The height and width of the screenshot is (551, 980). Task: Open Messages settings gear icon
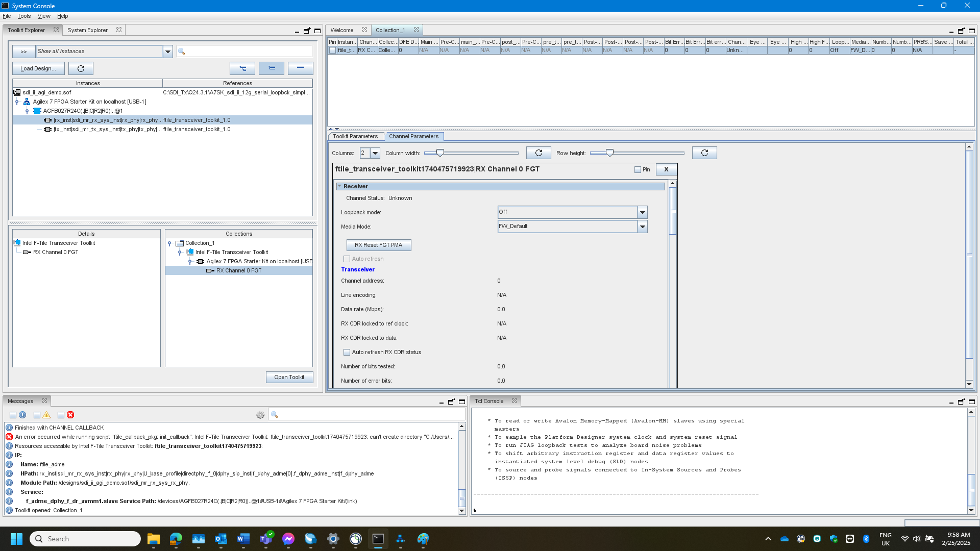pos(260,415)
